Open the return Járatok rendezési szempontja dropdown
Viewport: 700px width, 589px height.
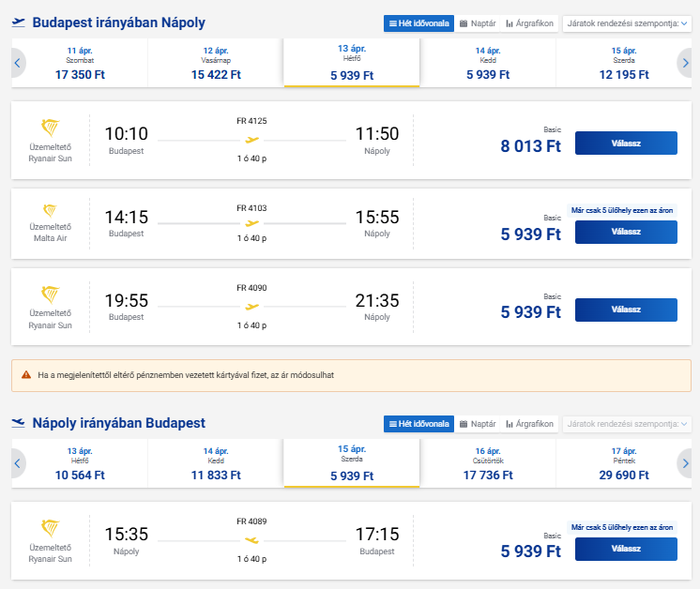pyautogui.click(x=626, y=424)
